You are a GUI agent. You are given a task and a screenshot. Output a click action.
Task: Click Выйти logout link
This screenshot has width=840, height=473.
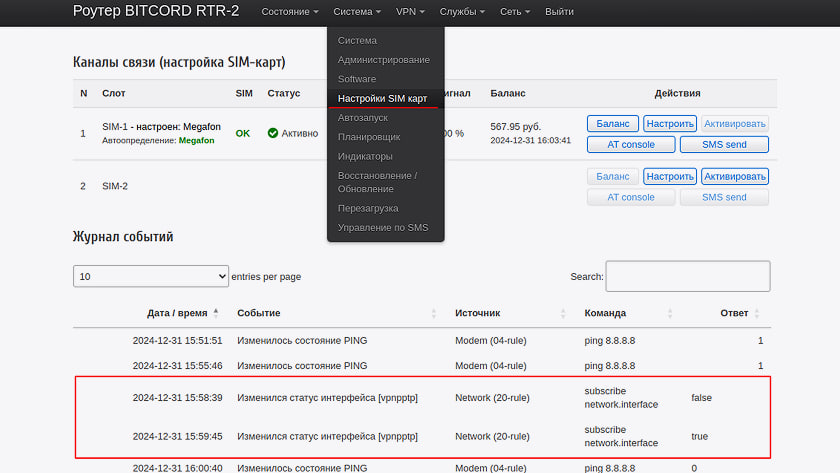pyautogui.click(x=560, y=12)
